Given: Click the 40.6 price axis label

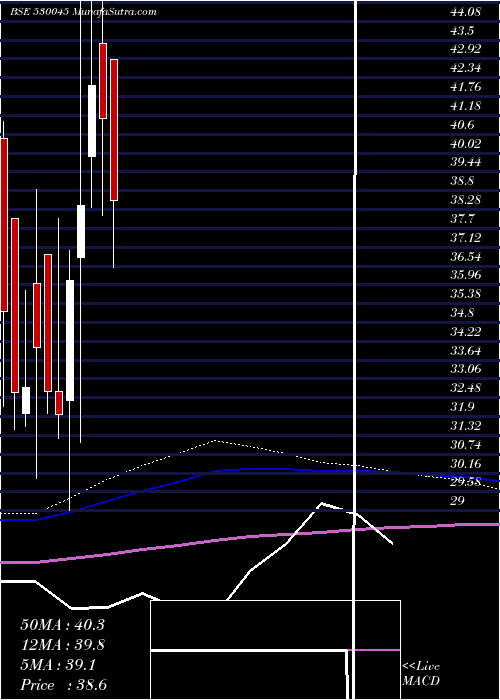Looking at the screenshot, I should (462, 125).
